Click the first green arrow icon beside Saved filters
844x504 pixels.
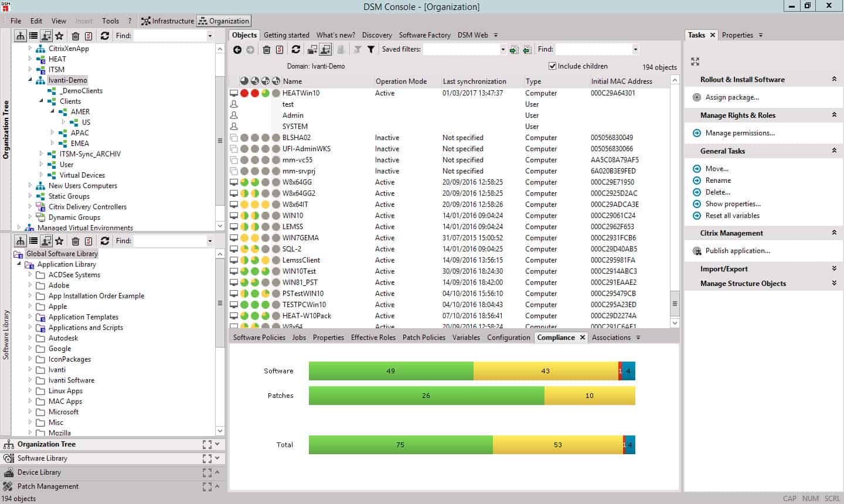tap(514, 50)
